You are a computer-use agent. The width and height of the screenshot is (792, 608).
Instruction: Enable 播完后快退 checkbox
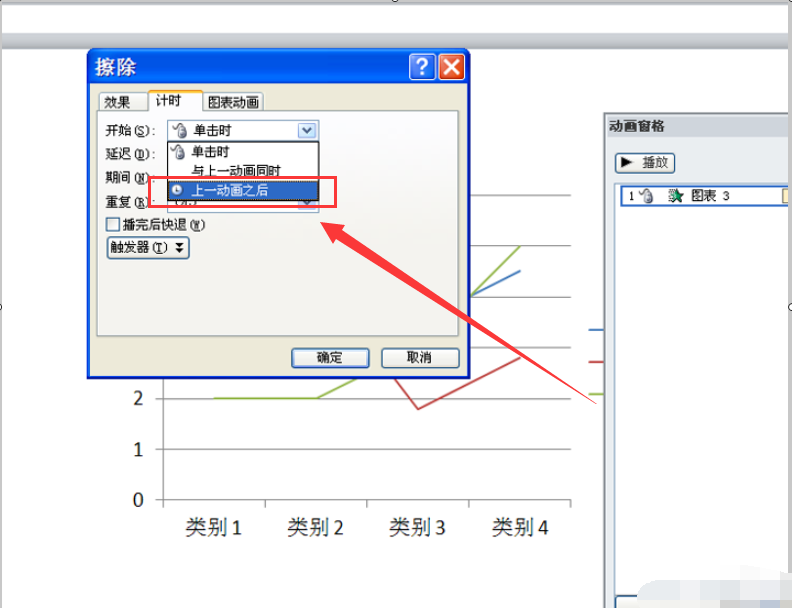point(113,224)
